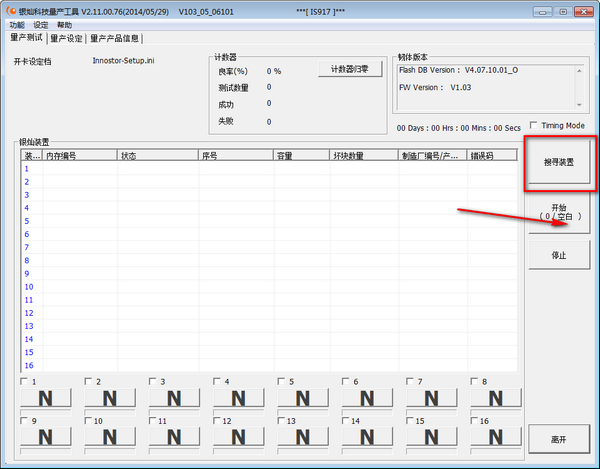
Task: Click the N icon for port 16
Action: tap(497, 437)
